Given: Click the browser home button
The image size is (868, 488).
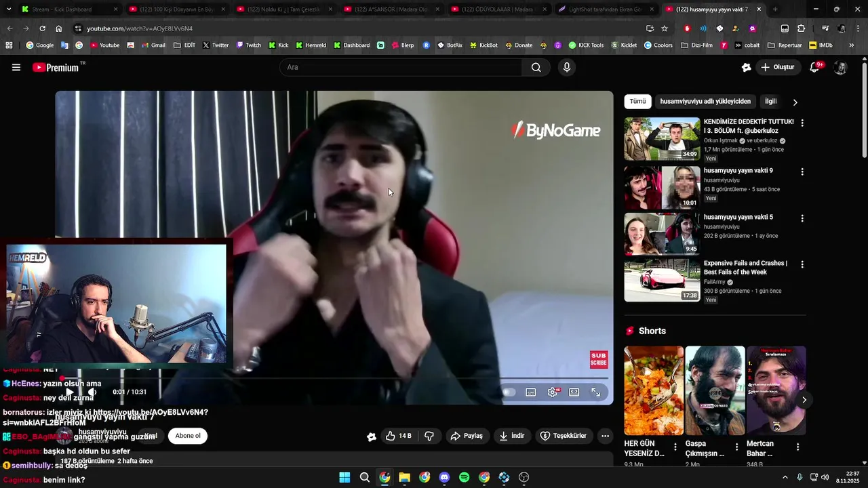Looking at the screenshot, I should point(58,28).
